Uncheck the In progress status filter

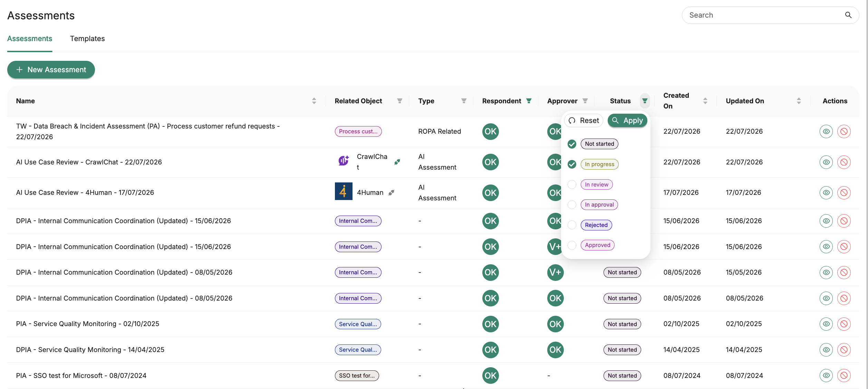572,164
